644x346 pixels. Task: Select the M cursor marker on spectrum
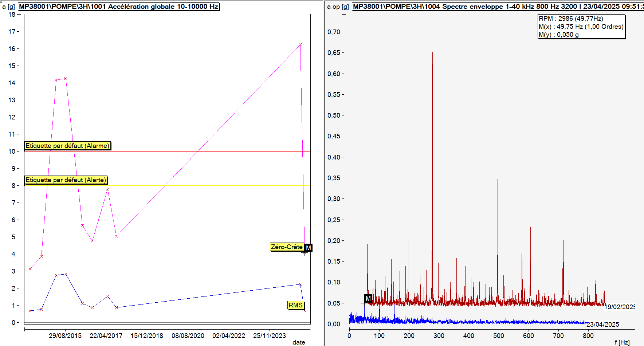368,299
